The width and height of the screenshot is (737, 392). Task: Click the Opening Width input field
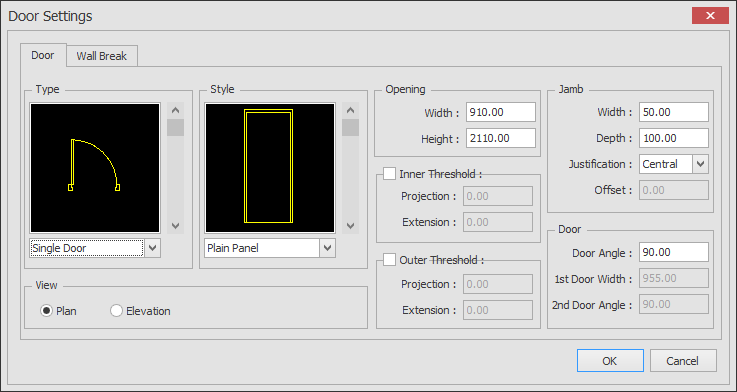(x=501, y=112)
